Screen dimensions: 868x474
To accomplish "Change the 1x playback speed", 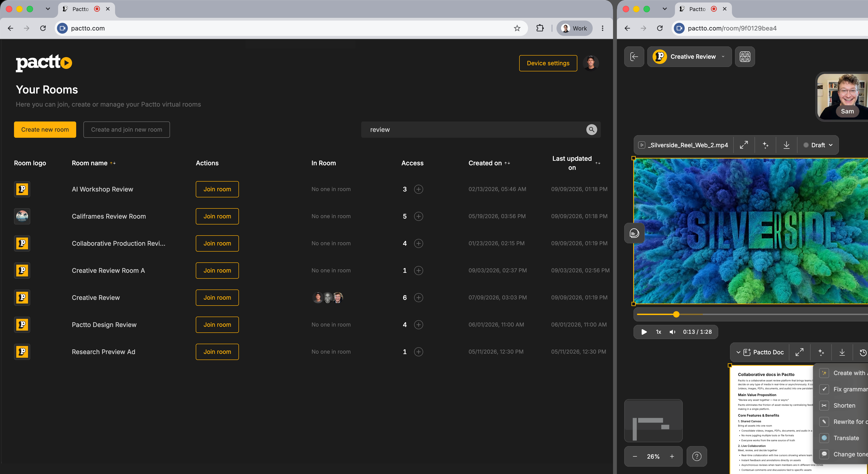I will (658, 332).
